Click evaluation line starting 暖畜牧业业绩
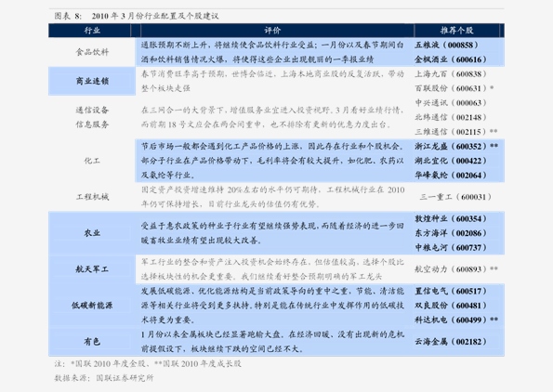553x392 pixels. (202, 241)
